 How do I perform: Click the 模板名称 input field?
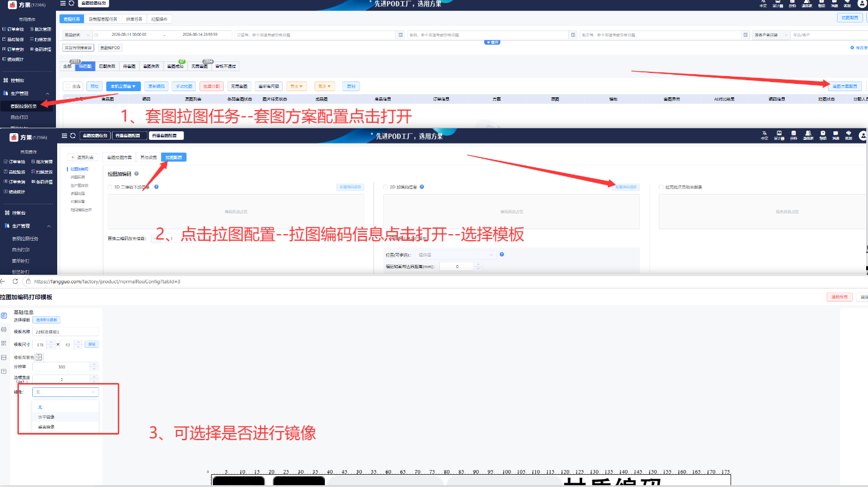pyautogui.click(x=66, y=332)
